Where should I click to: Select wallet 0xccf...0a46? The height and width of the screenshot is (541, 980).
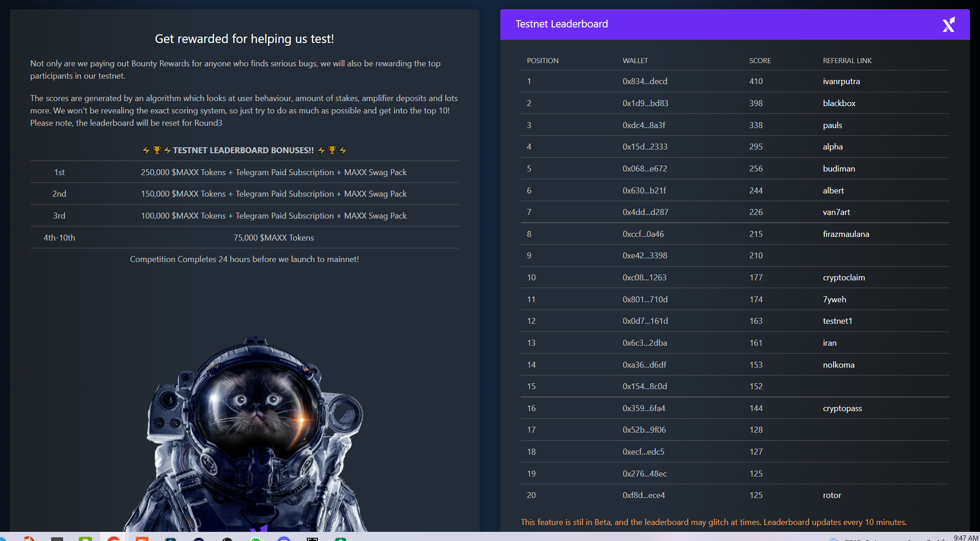point(643,234)
